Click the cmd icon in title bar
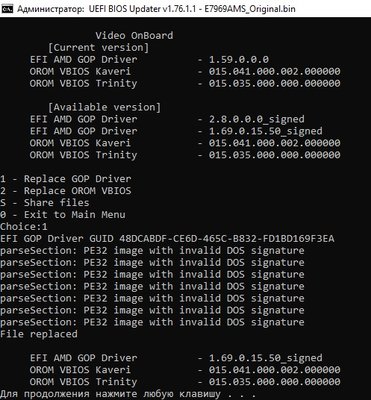 pyautogui.click(x=6, y=9)
